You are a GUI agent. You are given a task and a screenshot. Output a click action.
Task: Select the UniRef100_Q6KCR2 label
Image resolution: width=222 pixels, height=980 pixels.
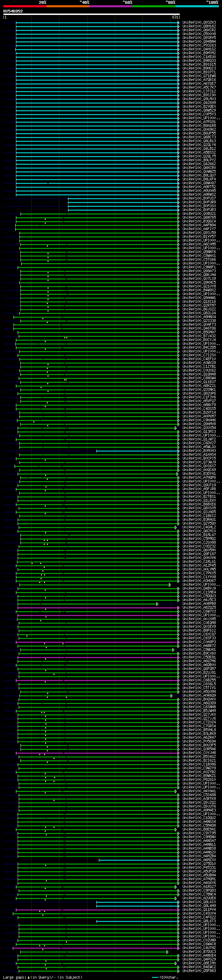(199, 30)
